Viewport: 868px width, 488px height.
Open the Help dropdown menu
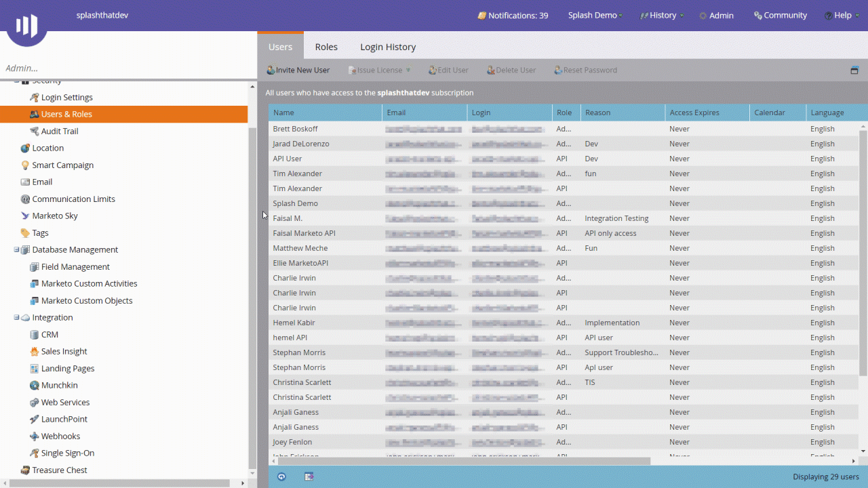coord(842,16)
